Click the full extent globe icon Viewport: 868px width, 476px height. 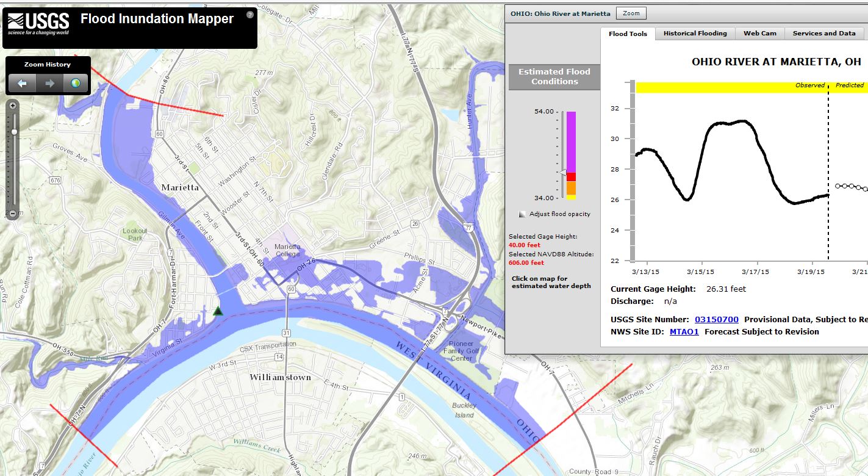76,84
